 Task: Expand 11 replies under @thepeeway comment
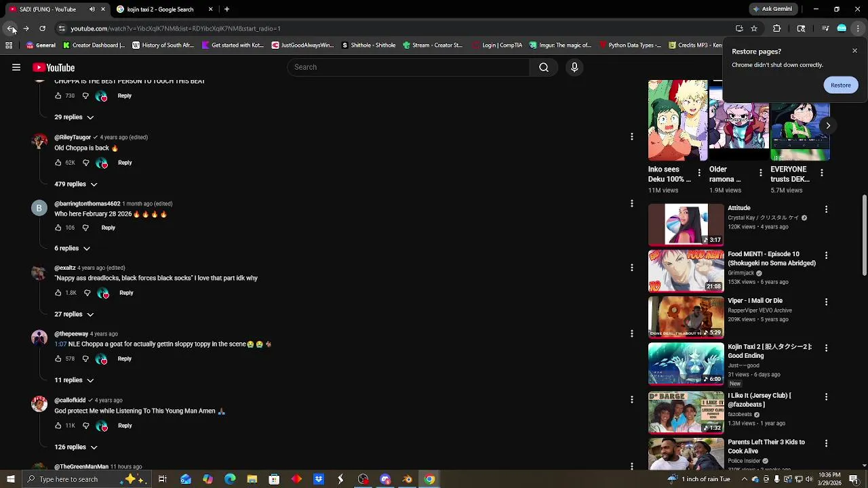click(74, 380)
